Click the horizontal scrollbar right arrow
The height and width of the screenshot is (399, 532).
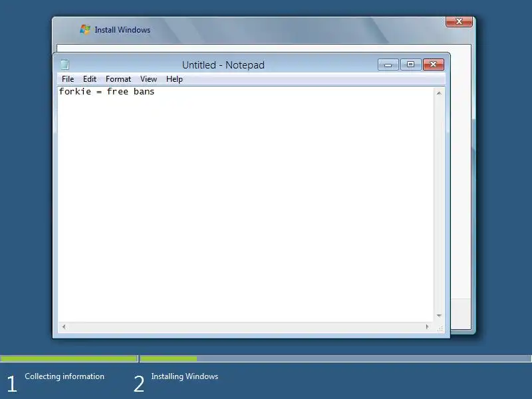point(427,327)
